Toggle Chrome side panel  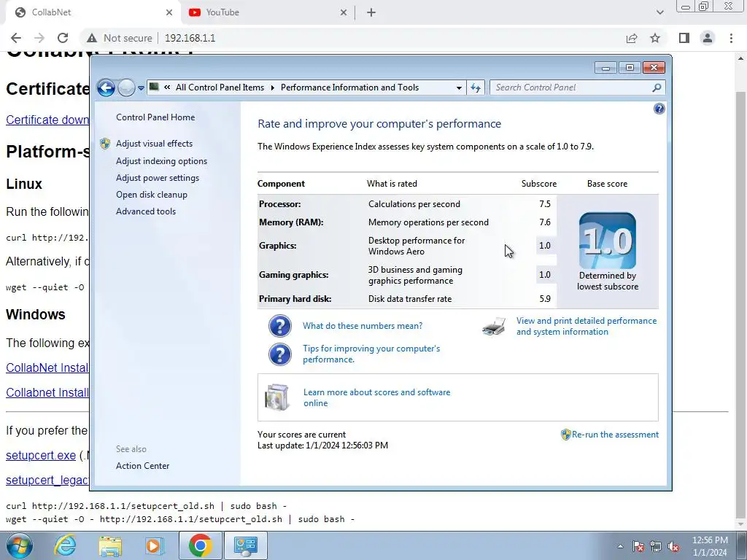pos(684,38)
